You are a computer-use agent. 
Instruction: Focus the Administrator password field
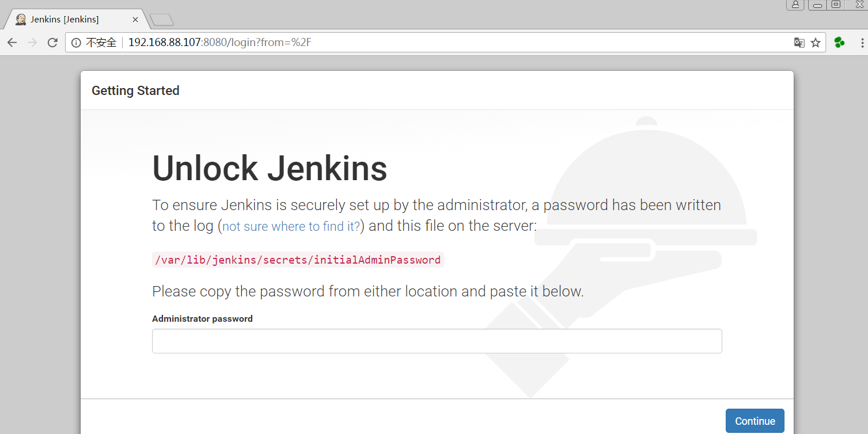(x=437, y=341)
